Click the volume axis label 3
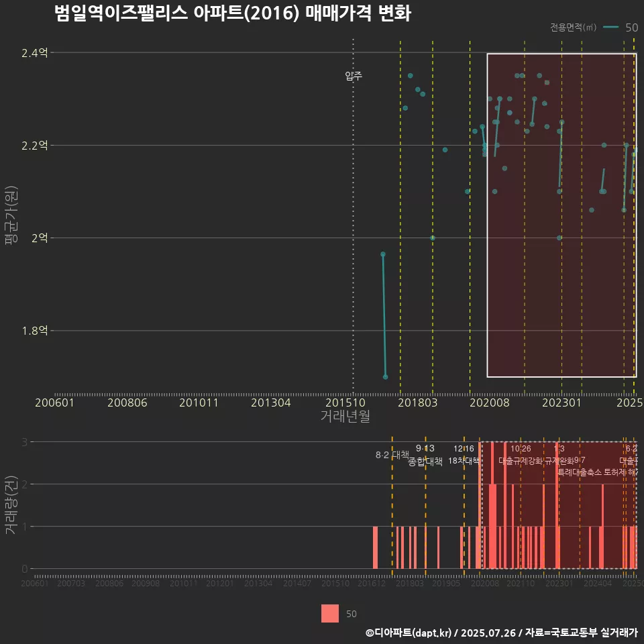Image resolution: width=644 pixels, height=644 pixels. 25,442
